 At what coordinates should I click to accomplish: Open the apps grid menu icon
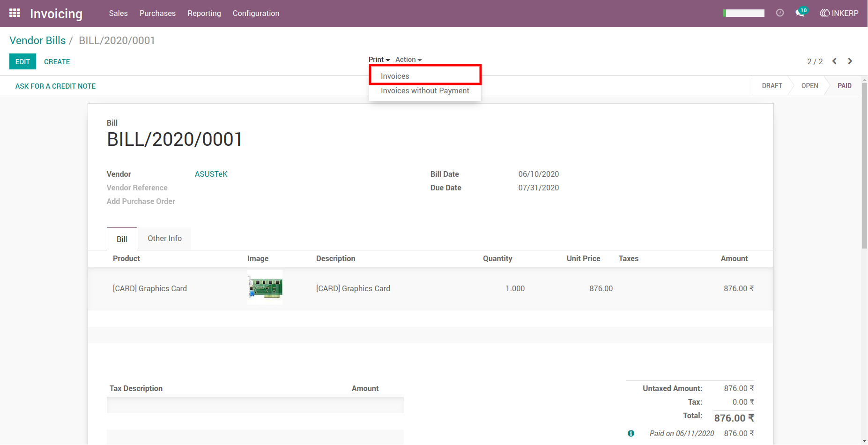[x=15, y=13]
